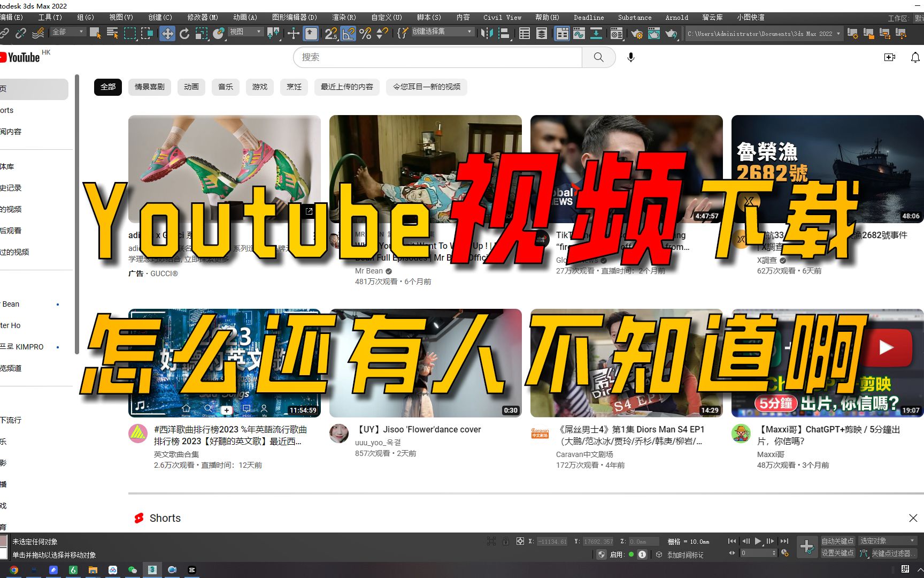Toggle Keyboard Shortcut Override icon
The width and height of the screenshot is (924, 578).
(311, 33)
